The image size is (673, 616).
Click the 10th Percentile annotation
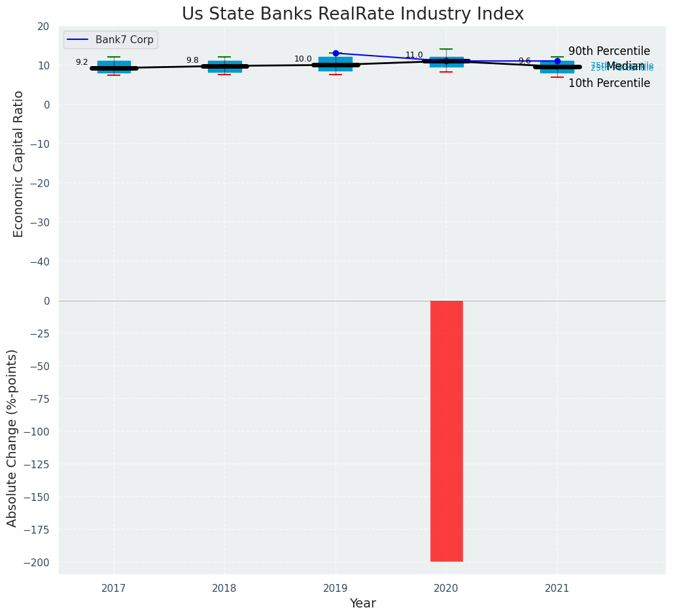(609, 83)
